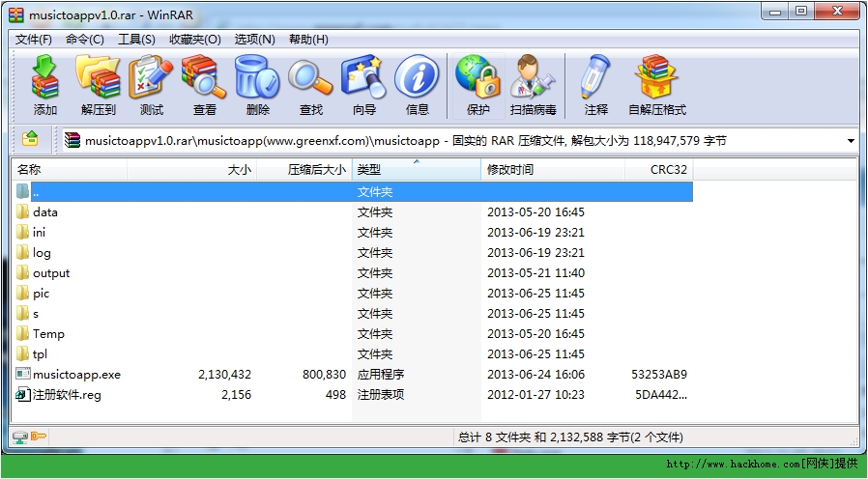Image resolution: width=868 pixels, height=479 pixels.
Task: Click 应用程序 type cell
Action: click(381, 375)
